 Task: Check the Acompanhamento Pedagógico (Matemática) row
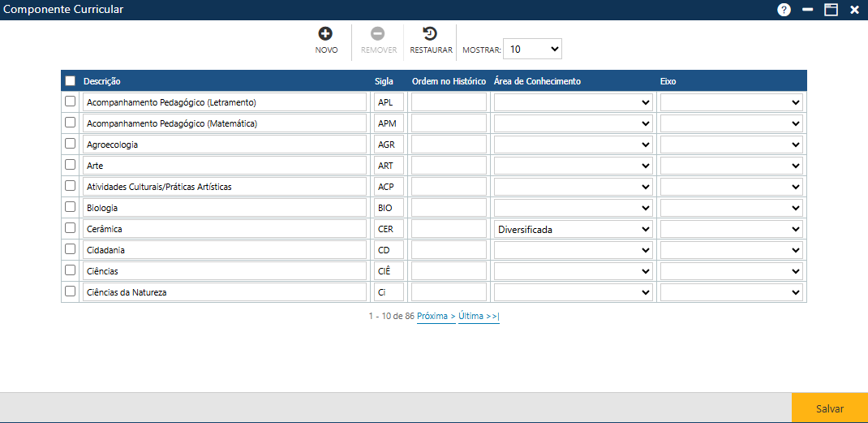coord(71,123)
